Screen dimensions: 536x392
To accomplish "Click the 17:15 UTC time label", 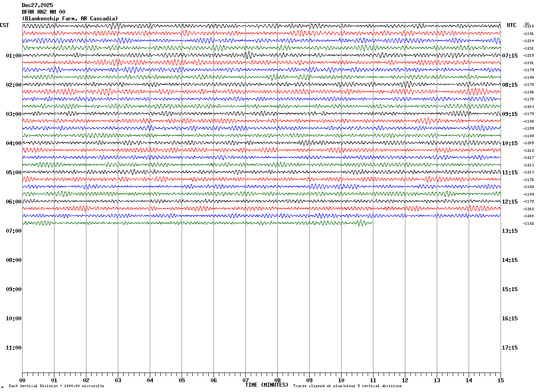I will click(x=510, y=348).
